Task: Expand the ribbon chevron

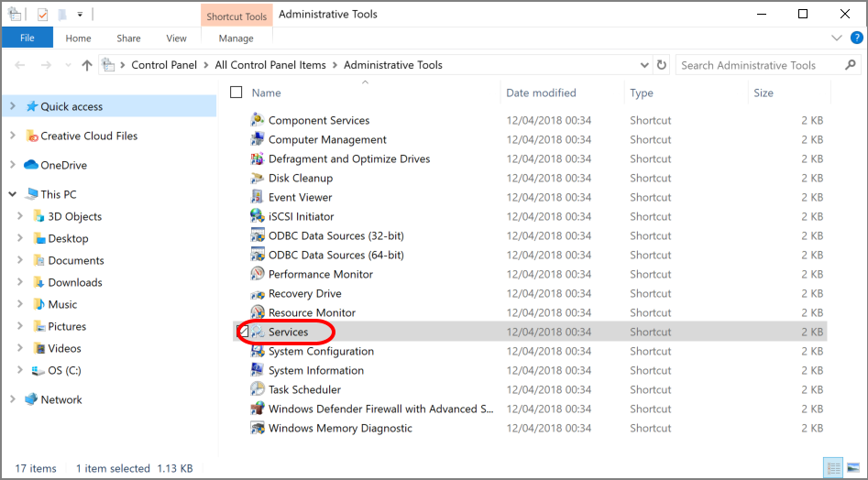Action: tap(837, 38)
